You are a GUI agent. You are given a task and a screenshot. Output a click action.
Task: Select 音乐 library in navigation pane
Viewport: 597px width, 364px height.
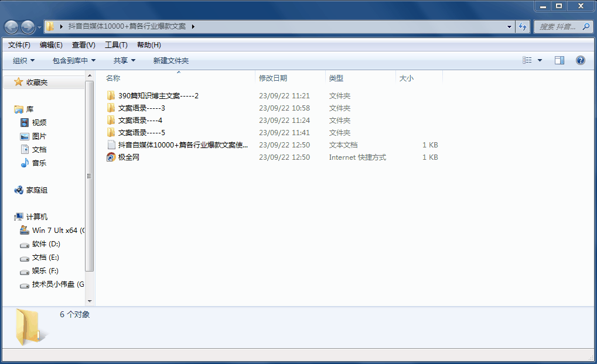pyautogui.click(x=39, y=163)
